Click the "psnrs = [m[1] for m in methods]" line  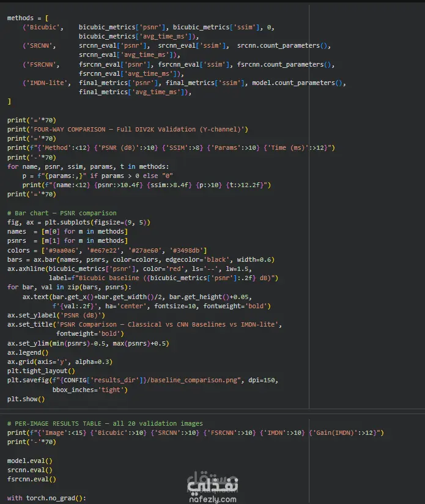point(67,241)
